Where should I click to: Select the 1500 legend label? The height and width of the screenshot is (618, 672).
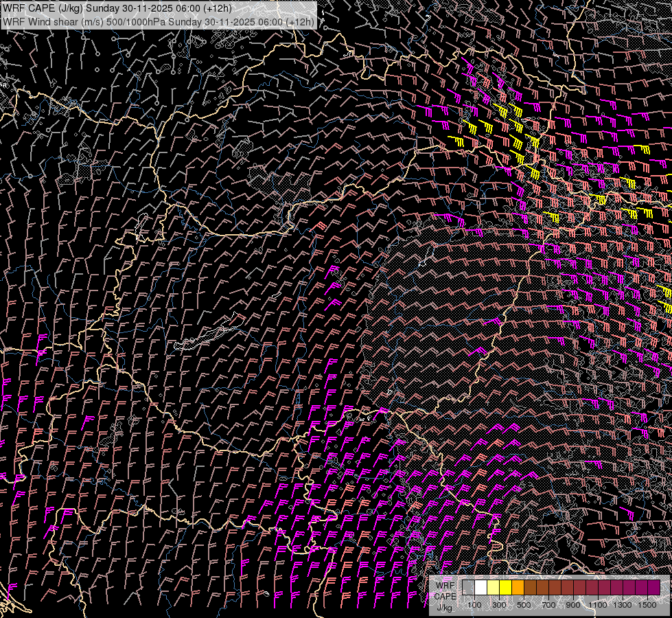pos(647,605)
